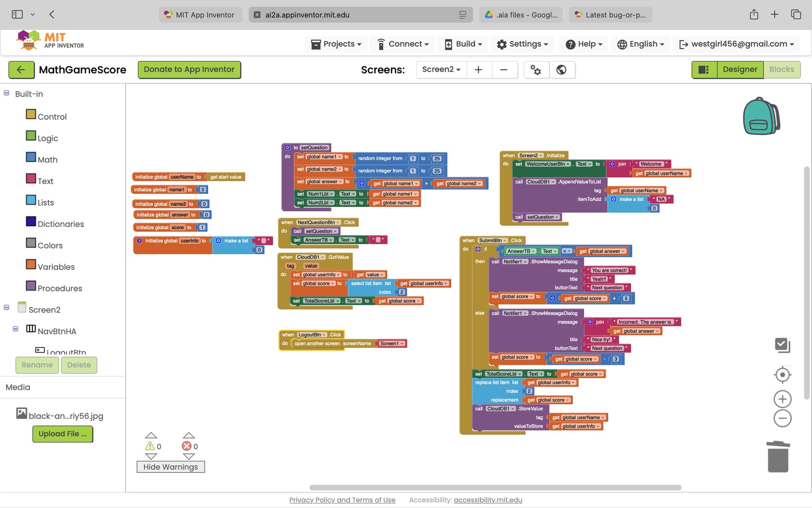The height and width of the screenshot is (508, 812).
Task: Zoom out using the minus circle icon
Action: point(782,419)
